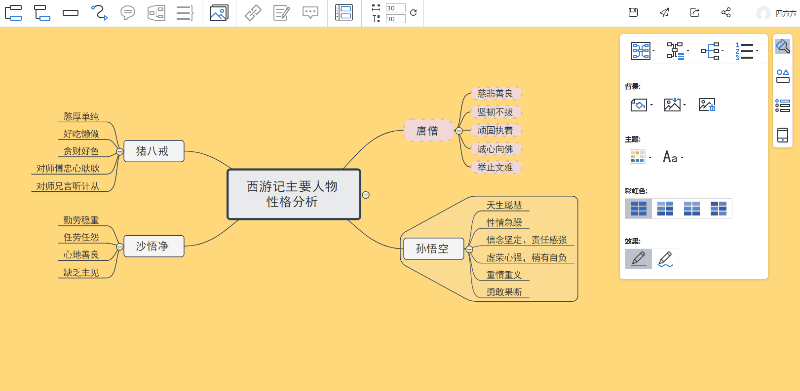Screen dimensions: 800x391
Task: Open the layout panel toolbar icon
Action: point(344,12)
